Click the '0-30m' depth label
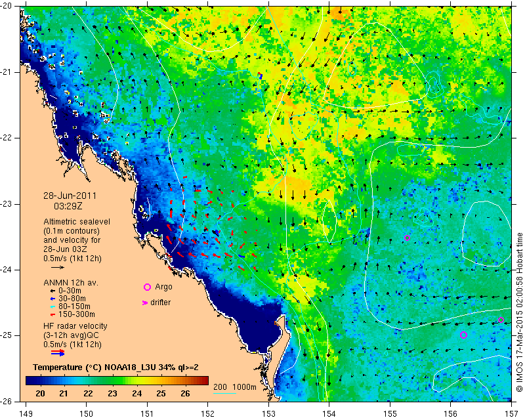The width and height of the screenshot is (525, 420). click(x=70, y=291)
